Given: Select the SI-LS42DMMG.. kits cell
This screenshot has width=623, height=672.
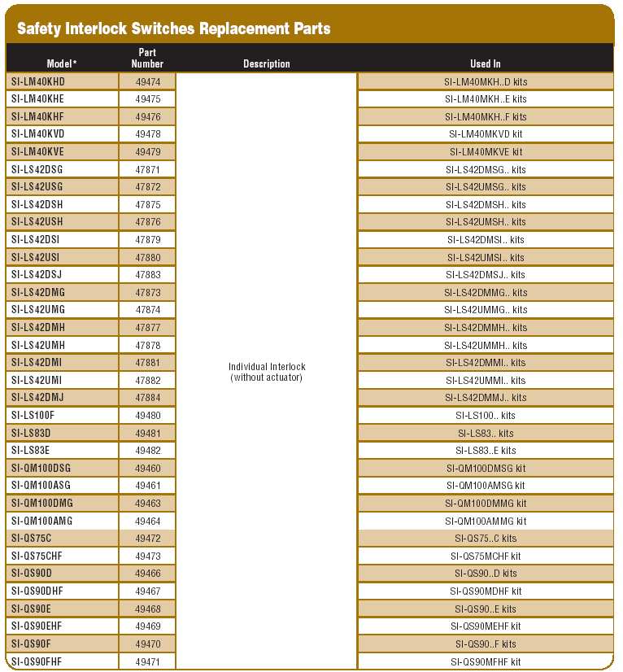Looking at the screenshot, I should [x=486, y=292].
